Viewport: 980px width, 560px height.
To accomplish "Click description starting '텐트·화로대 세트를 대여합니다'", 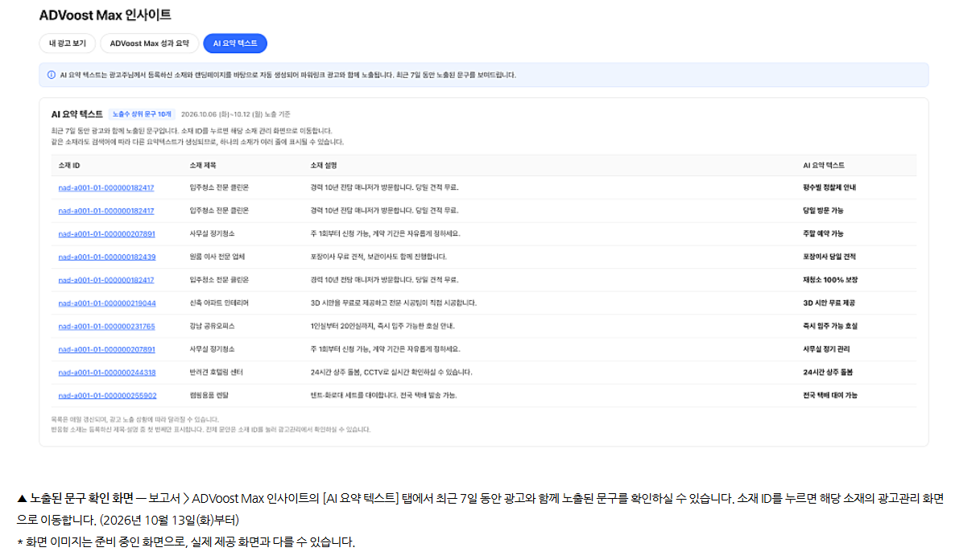I will point(383,396).
